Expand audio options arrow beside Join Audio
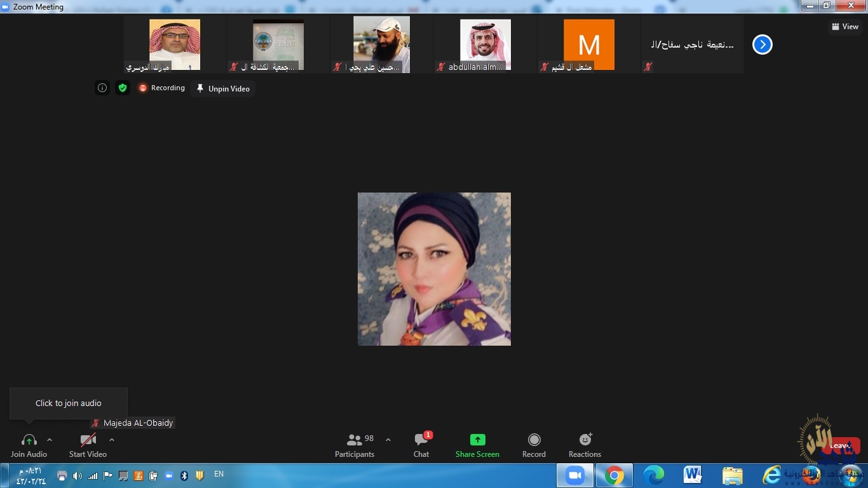Image resolution: width=868 pixels, height=488 pixels. coord(50,440)
